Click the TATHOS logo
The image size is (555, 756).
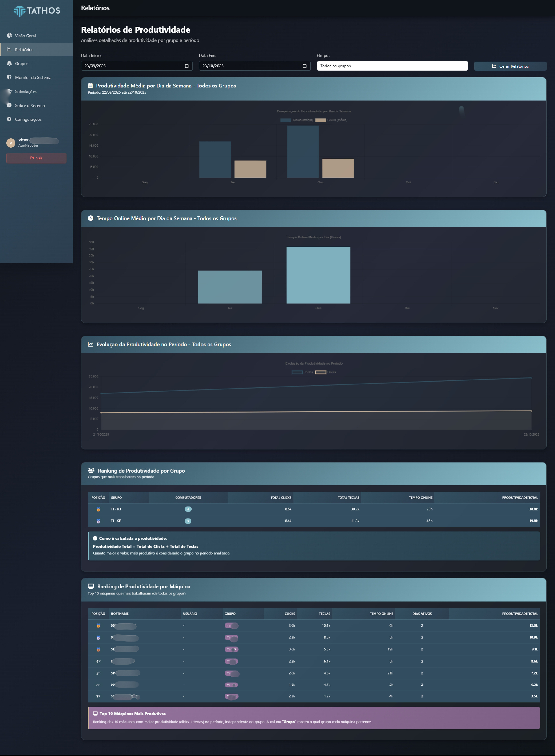[36, 11]
